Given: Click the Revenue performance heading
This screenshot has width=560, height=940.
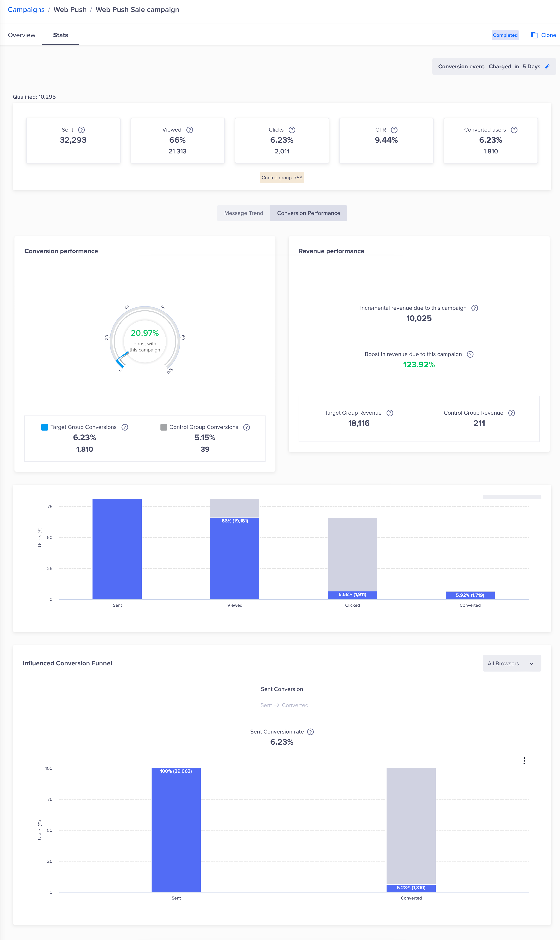Looking at the screenshot, I should [331, 251].
